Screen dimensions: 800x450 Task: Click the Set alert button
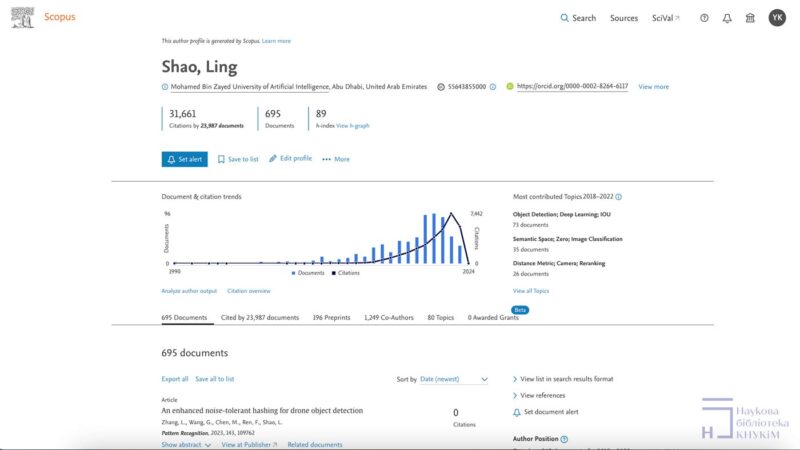(184, 159)
